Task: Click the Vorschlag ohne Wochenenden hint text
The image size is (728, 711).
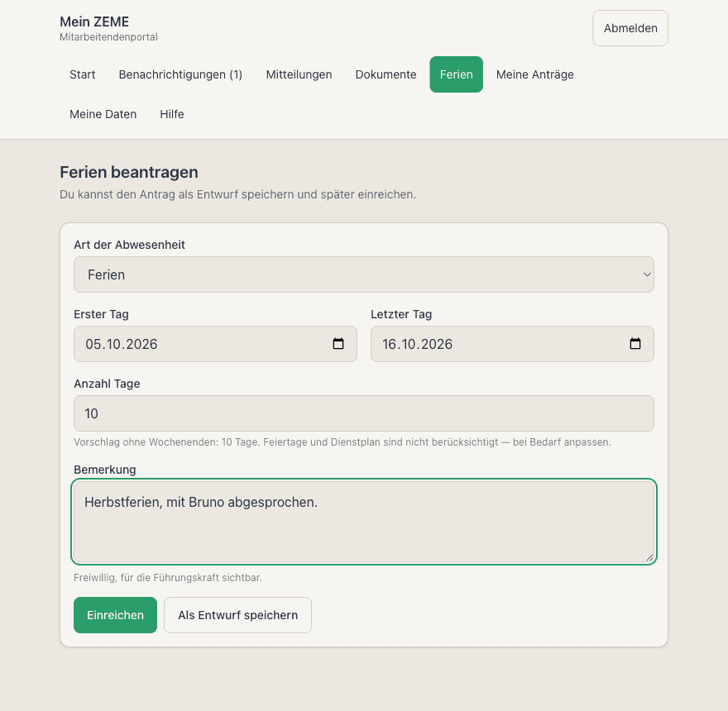Action: click(342, 442)
